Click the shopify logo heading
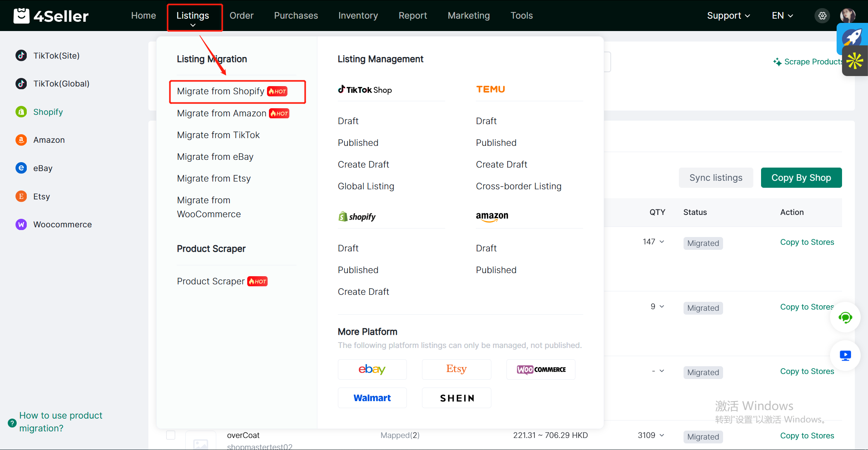 [x=357, y=216]
